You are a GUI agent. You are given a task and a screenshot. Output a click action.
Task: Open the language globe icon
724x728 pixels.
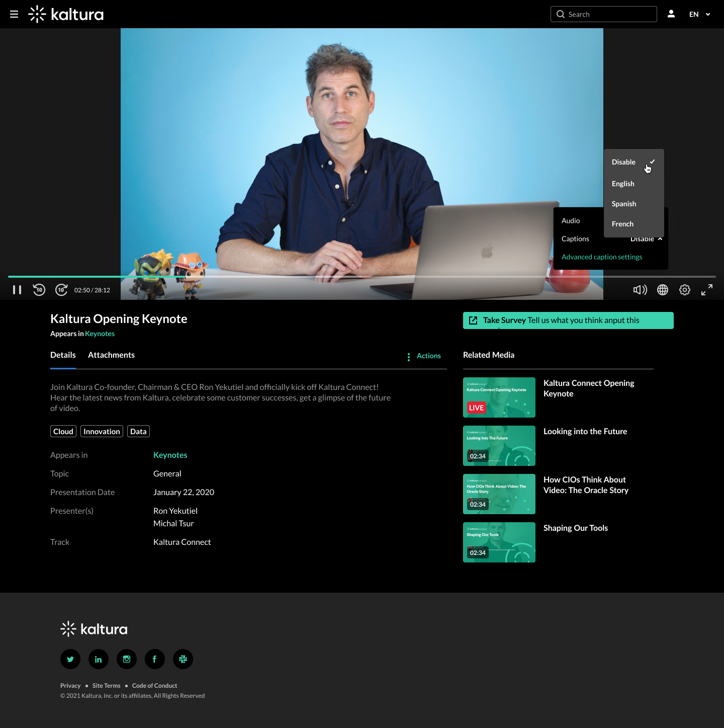tap(663, 290)
